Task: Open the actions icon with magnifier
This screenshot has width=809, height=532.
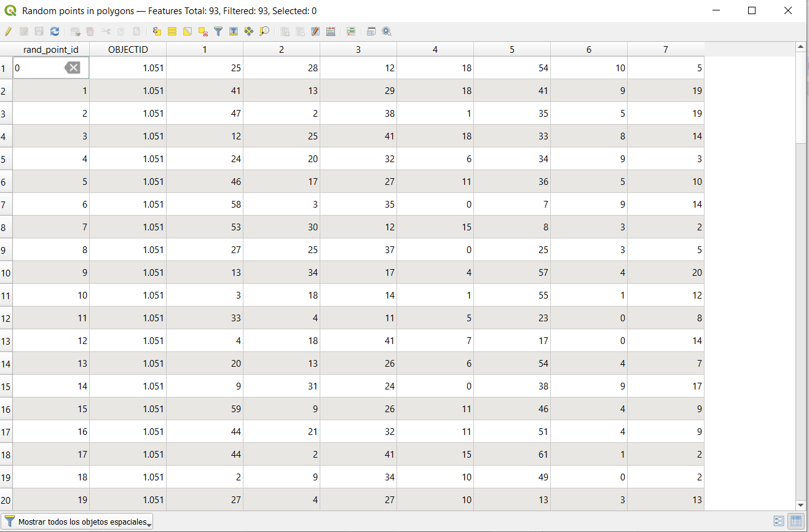Action: (x=387, y=31)
